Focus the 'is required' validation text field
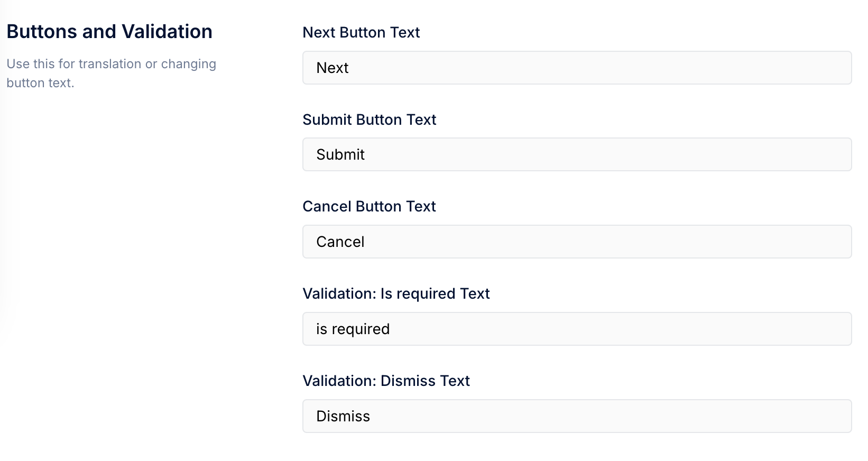 coord(577,329)
